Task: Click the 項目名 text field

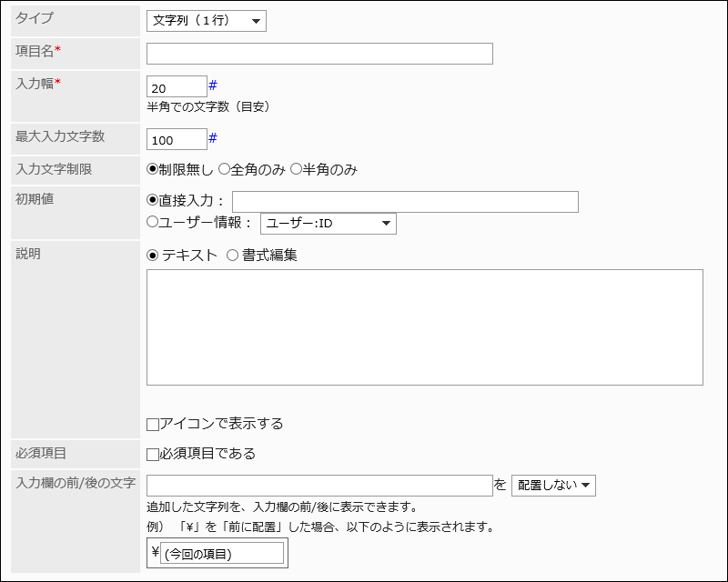Action: tap(319, 54)
